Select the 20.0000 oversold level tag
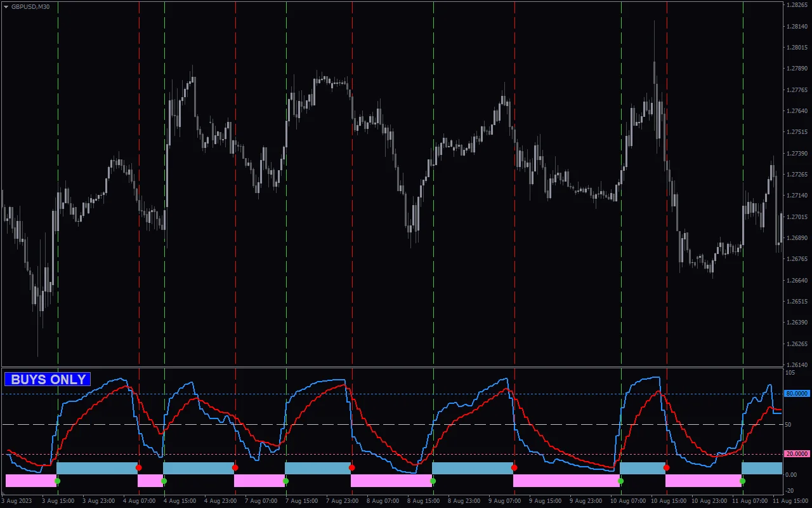Image resolution: width=812 pixels, height=508 pixels. click(x=797, y=454)
